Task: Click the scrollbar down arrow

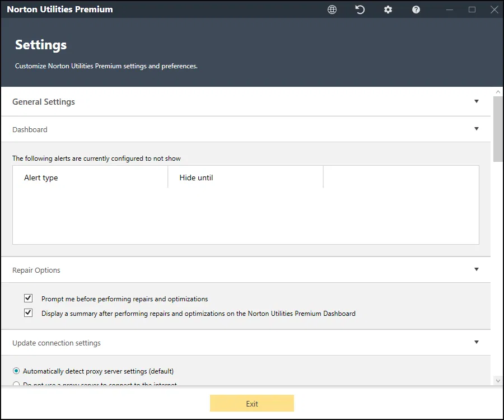Action: click(x=498, y=380)
